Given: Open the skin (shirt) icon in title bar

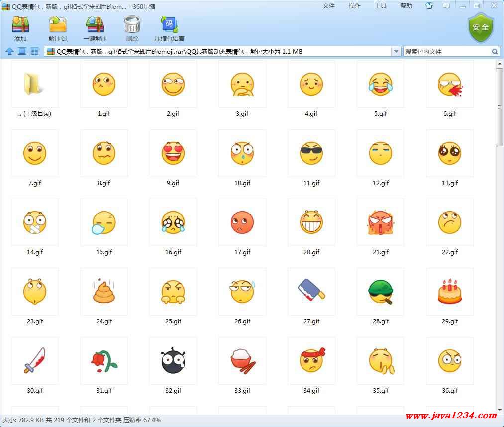Looking at the screenshot, I should [x=429, y=6].
